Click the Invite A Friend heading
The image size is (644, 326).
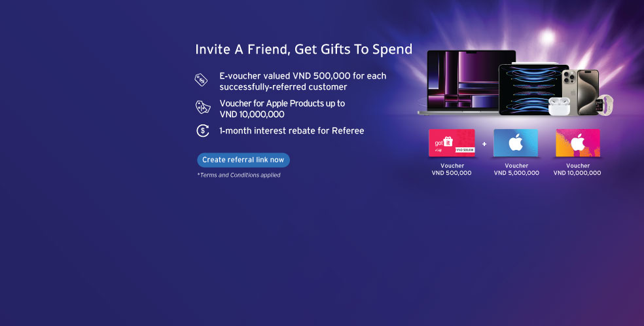click(304, 49)
